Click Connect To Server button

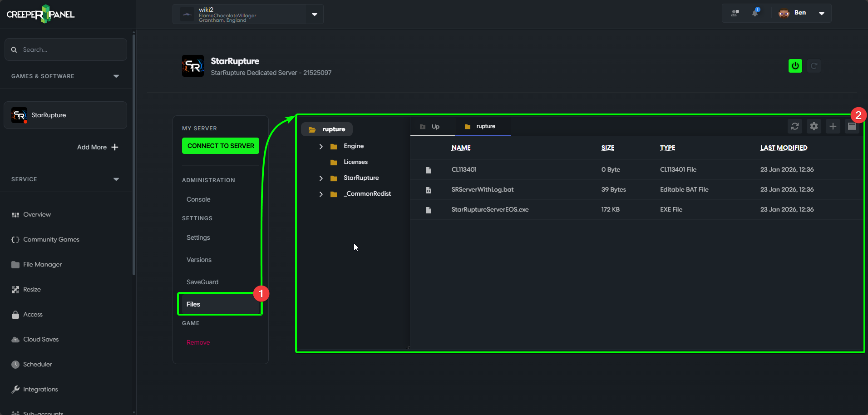pyautogui.click(x=221, y=146)
